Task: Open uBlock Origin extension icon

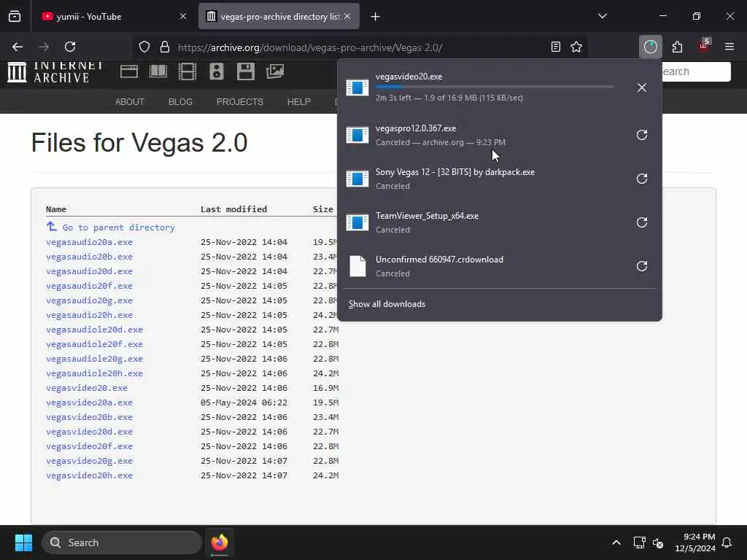Action: [x=704, y=47]
